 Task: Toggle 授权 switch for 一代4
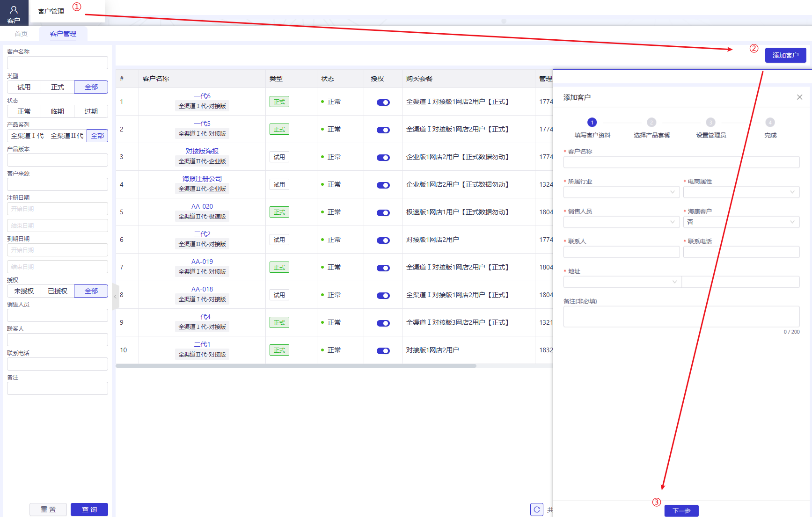[383, 323]
